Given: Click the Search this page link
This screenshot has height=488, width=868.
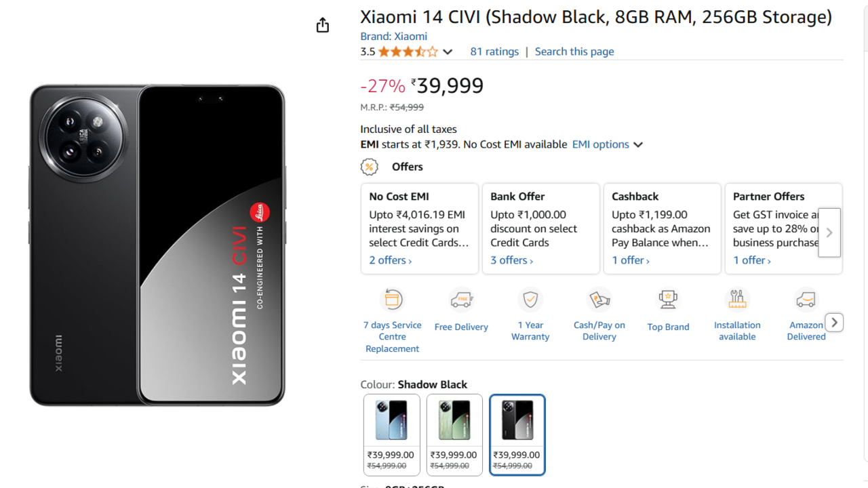Looking at the screenshot, I should (x=574, y=52).
